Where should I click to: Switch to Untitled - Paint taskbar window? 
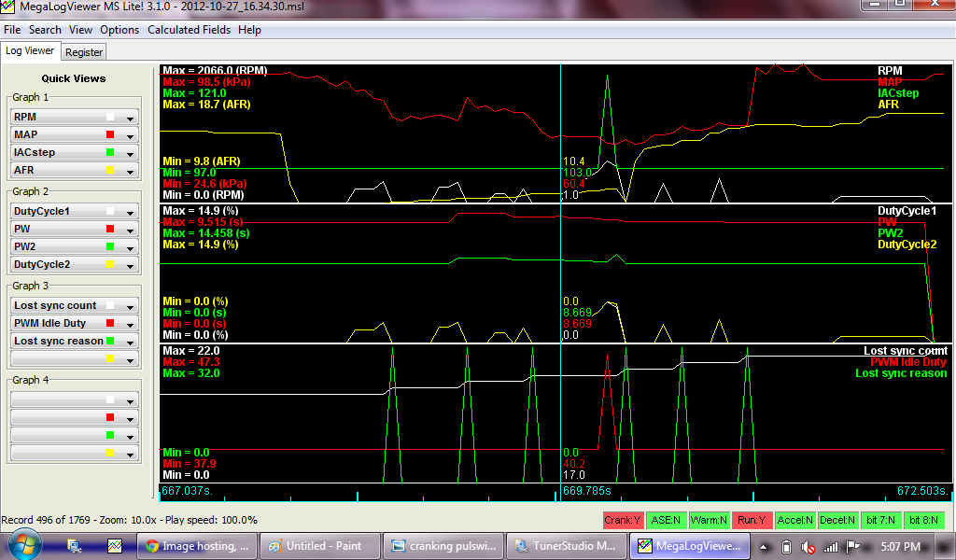coord(320,546)
